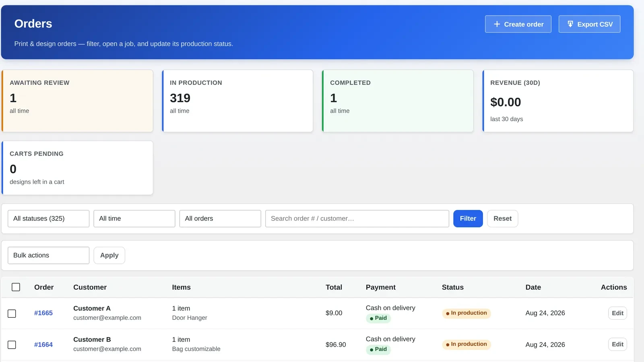644x362 pixels.
Task: Click In production status for order #1665
Action: tap(466, 313)
